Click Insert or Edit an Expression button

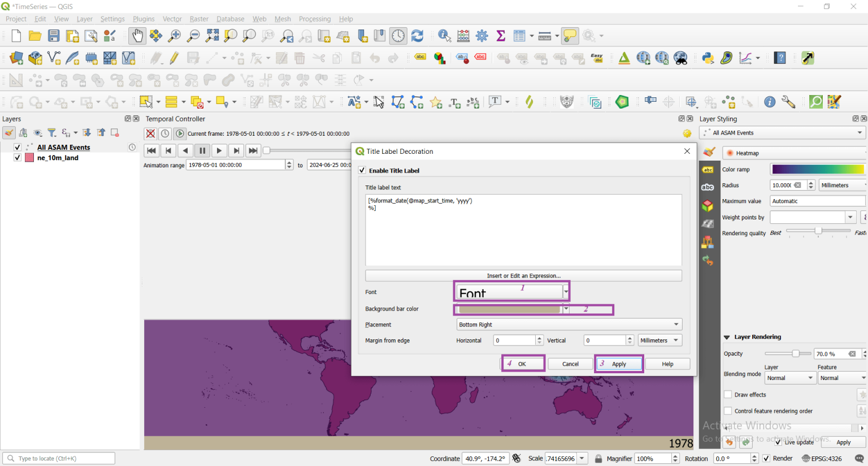point(523,275)
